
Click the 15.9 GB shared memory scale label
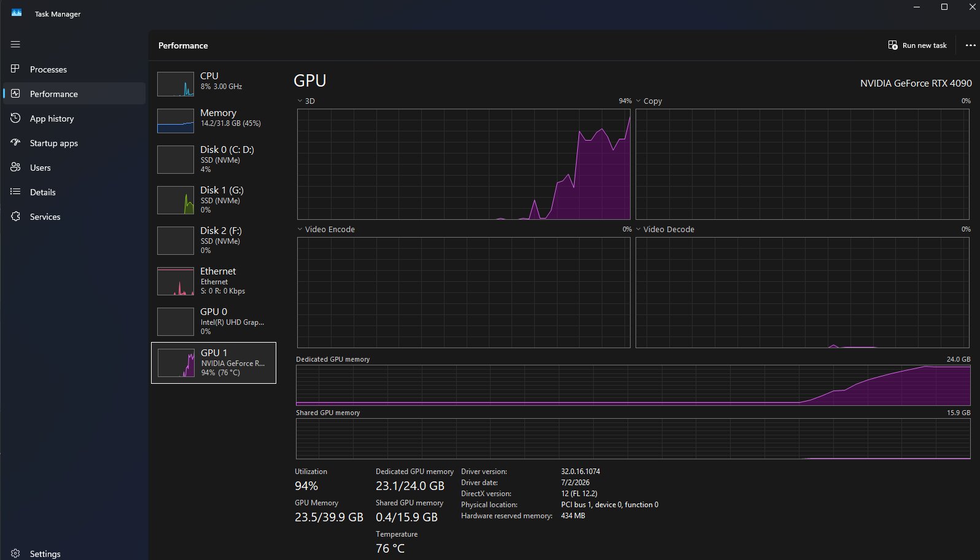coord(959,413)
